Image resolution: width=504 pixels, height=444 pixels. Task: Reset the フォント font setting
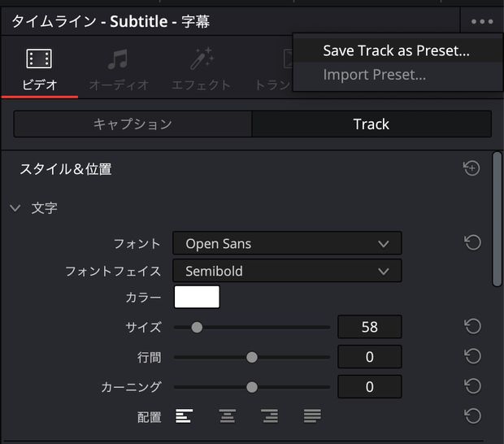473,243
